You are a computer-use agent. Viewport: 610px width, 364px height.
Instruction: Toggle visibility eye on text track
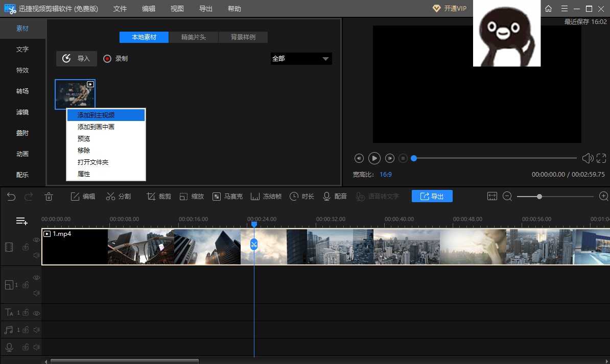point(36,312)
